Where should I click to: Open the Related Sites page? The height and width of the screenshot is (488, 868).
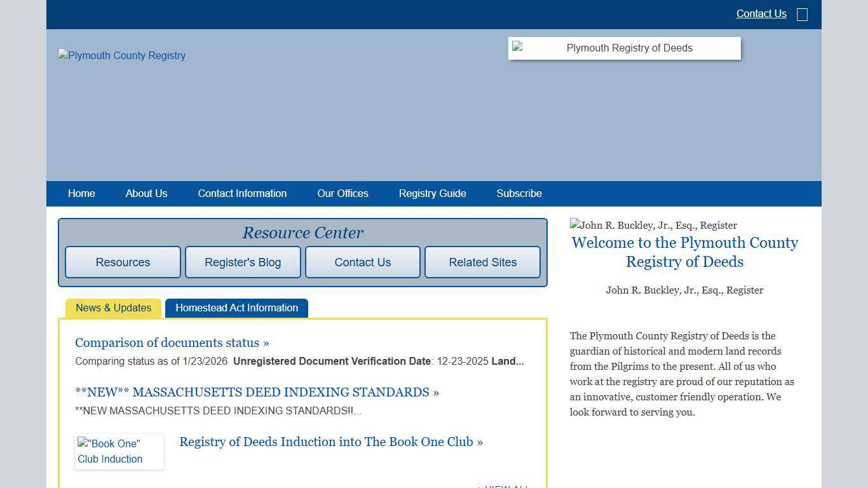(x=482, y=262)
